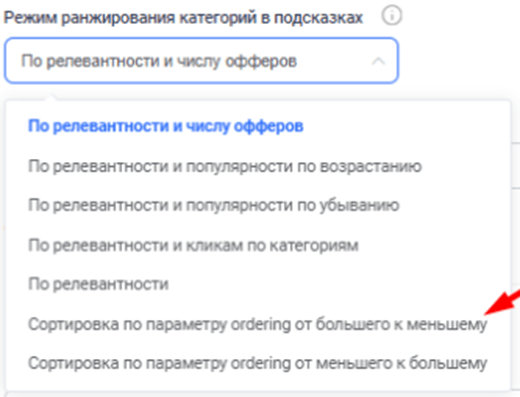Choose the last option in the dropdown list
The height and width of the screenshot is (397, 520).
[x=257, y=363]
